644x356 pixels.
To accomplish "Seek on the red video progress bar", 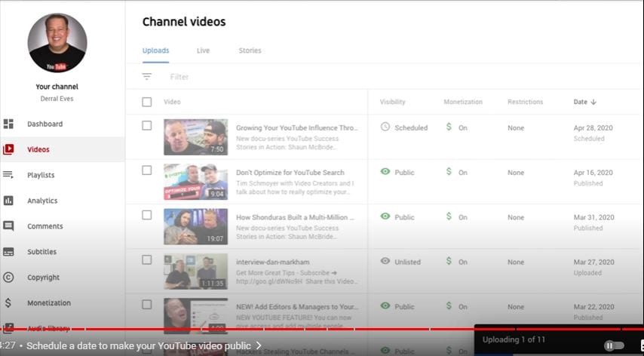I will click(x=322, y=329).
